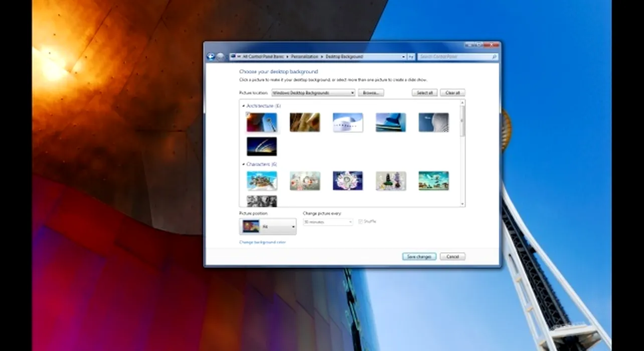The height and width of the screenshot is (351, 644).
Task: Select the first Architecture wallpaper thumbnail
Action: pos(262,122)
